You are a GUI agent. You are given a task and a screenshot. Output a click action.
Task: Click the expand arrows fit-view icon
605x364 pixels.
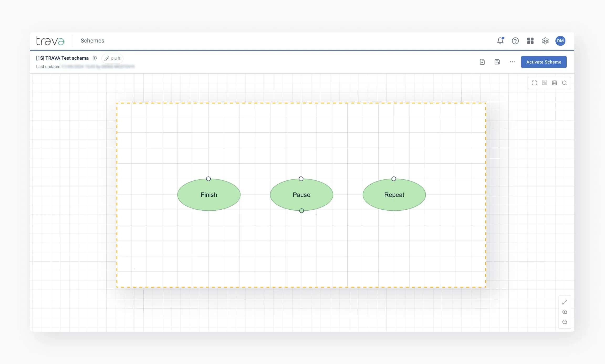click(x=565, y=302)
